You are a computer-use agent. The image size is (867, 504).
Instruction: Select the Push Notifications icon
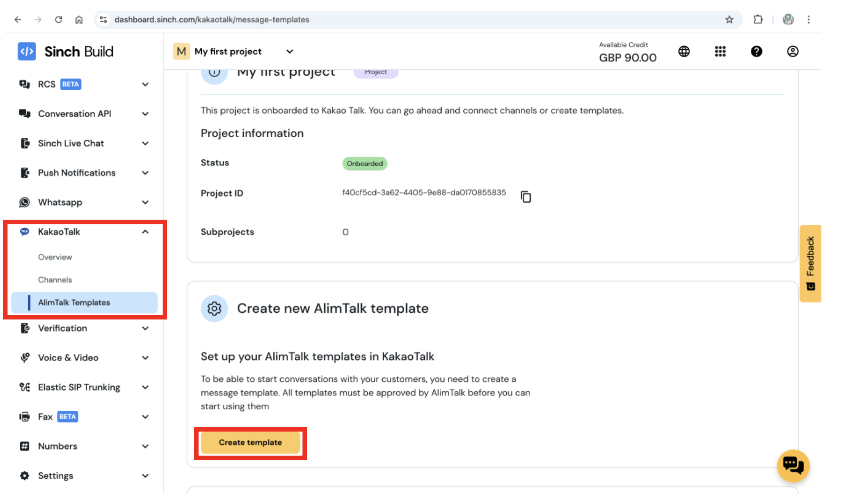pyautogui.click(x=24, y=173)
